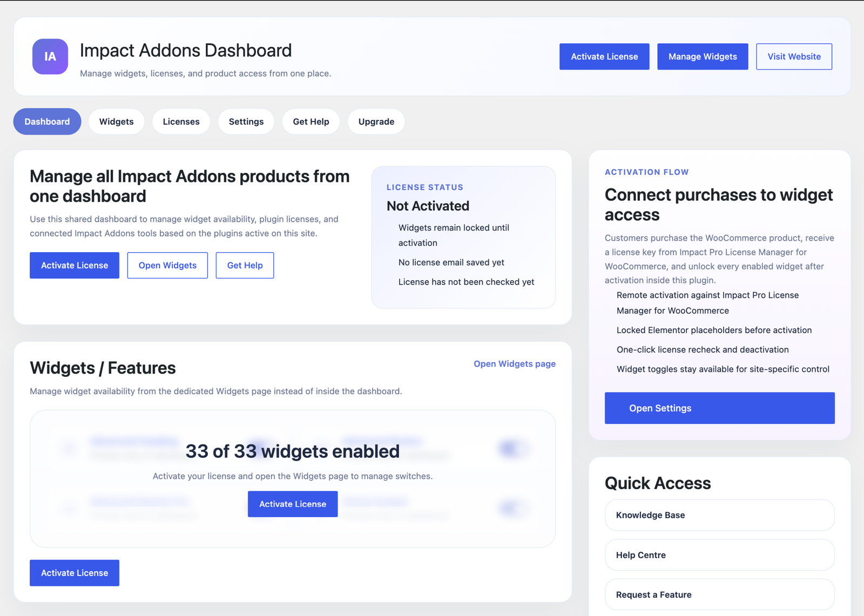Click 'Locked Elementor placeholders before activation' text
The image size is (864, 616).
click(x=714, y=330)
